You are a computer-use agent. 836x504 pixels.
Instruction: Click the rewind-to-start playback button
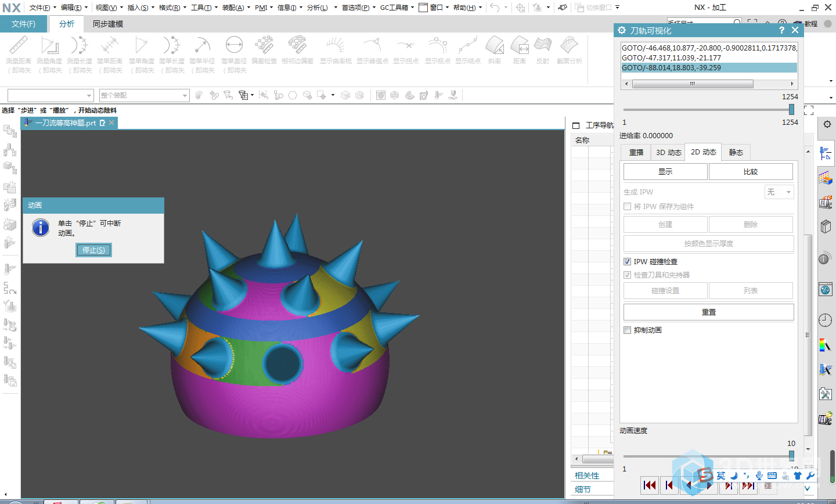(x=650, y=485)
